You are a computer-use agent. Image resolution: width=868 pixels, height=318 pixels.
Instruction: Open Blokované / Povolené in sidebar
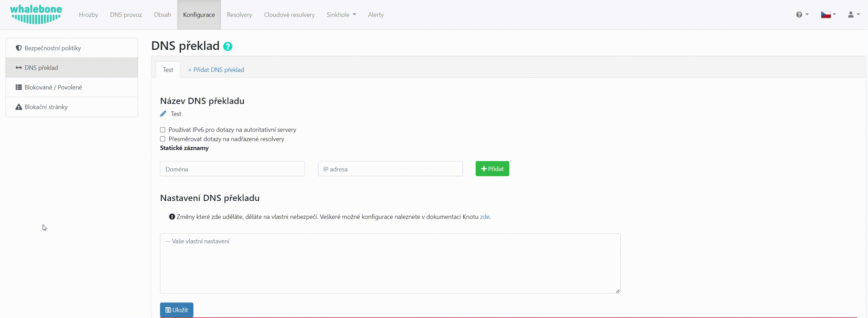[x=72, y=87]
